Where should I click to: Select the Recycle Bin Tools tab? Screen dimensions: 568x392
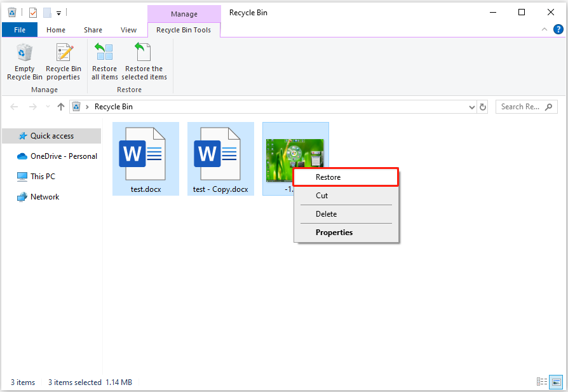click(184, 30)
